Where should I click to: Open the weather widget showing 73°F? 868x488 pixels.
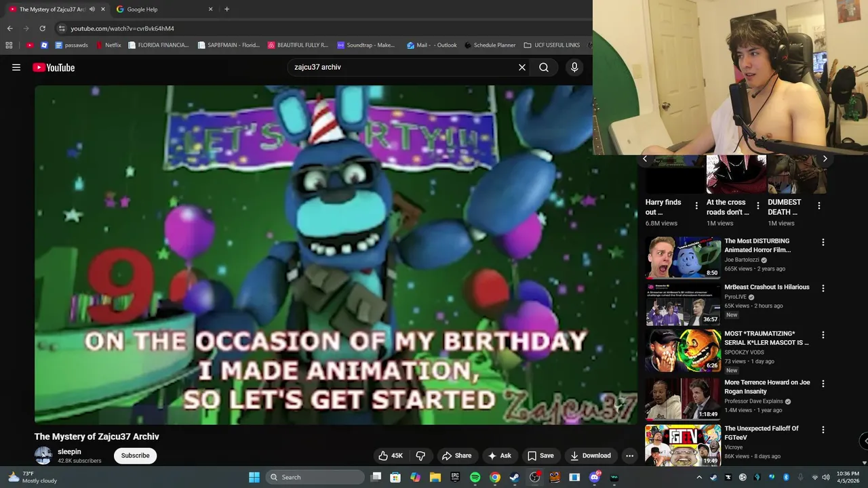tap(33, 477)
